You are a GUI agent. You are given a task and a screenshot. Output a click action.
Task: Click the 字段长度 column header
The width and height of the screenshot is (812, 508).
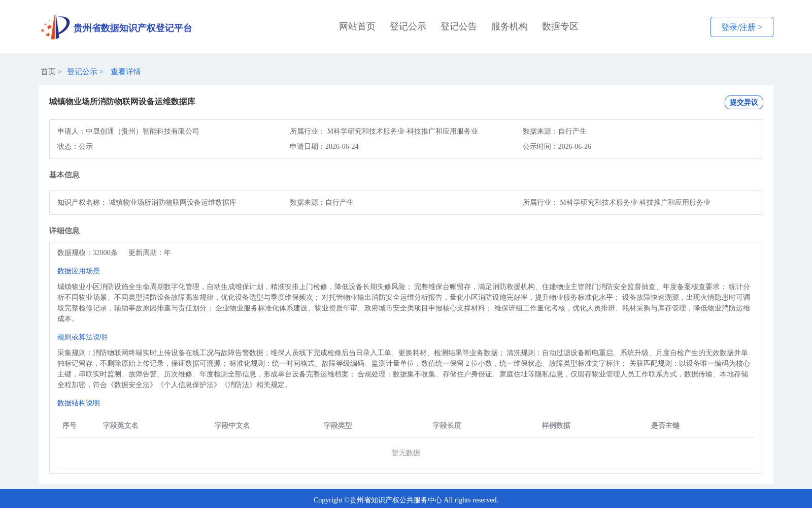(447, 425)
